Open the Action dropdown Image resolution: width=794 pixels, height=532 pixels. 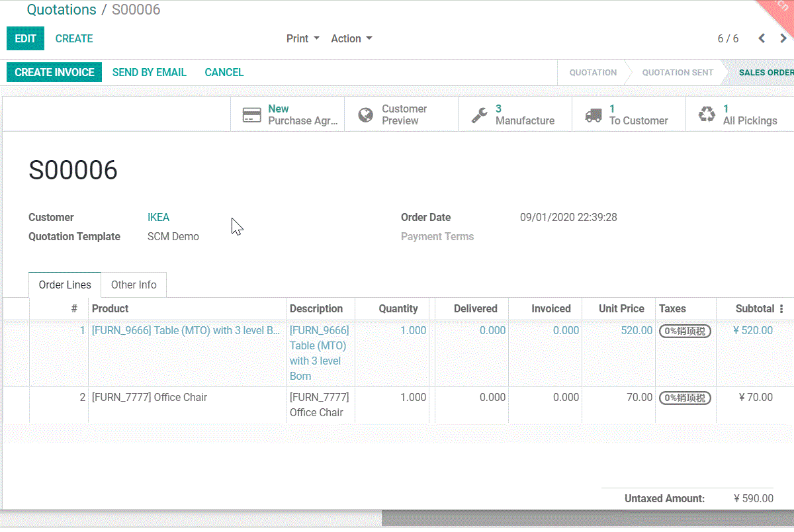coord(351,38)
